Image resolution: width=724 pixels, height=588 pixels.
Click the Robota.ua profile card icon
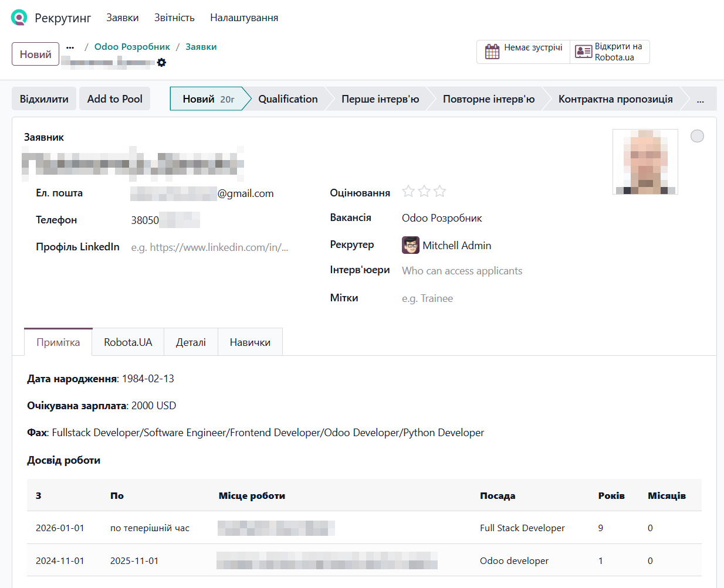pyautogui.click(x=583, y=52)
